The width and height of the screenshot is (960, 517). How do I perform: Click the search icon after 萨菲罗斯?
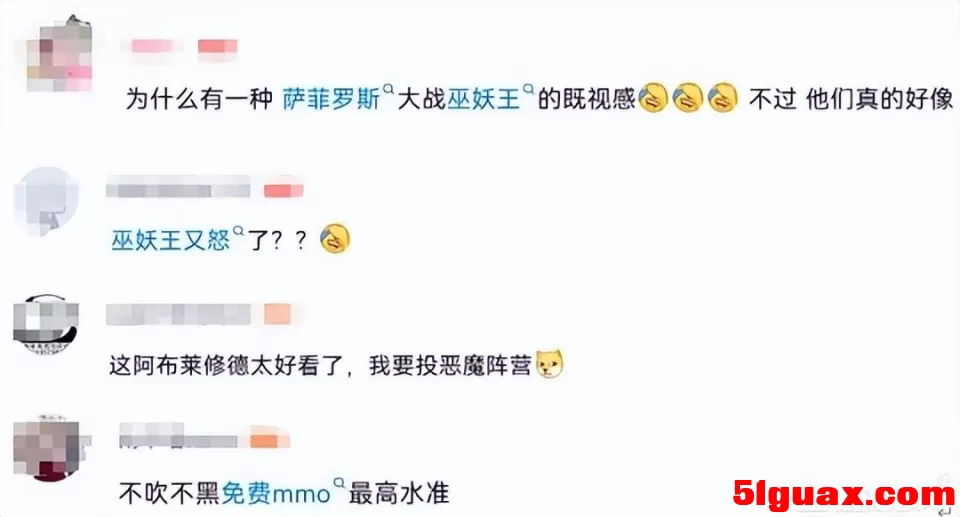pyautogui.click(x=388, y=89)
